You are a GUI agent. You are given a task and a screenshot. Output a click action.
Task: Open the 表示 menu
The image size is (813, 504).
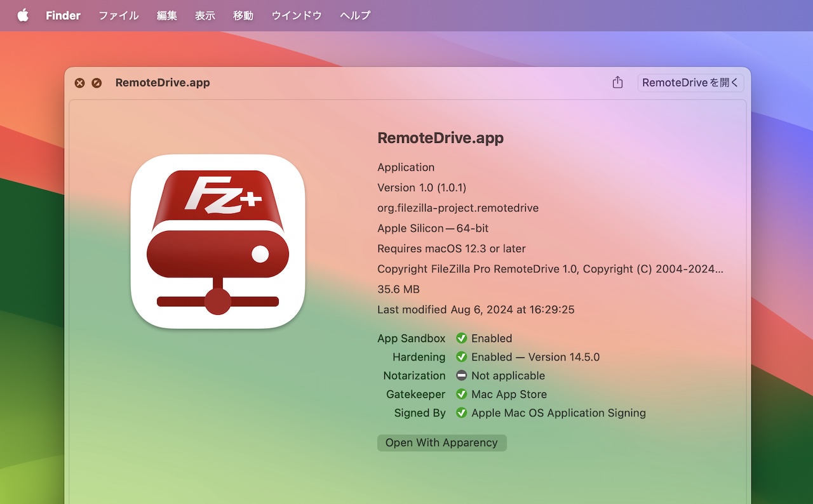click(205, 15)
